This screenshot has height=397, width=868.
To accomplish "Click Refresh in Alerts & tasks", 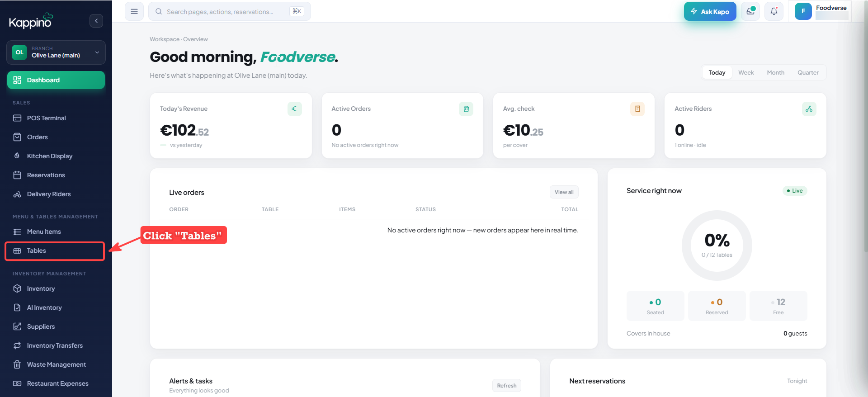I will click(506, 386).
